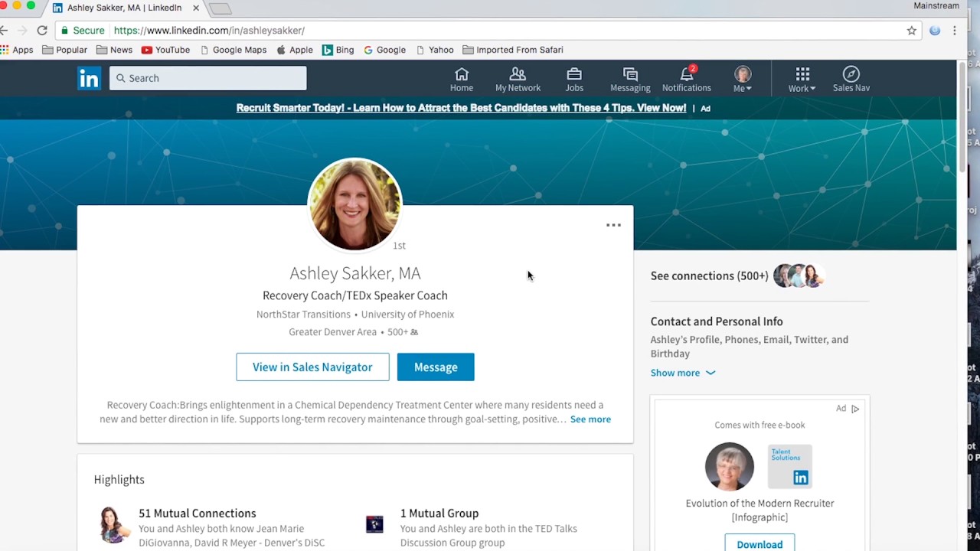Open Jobs briefcase icon
Screen dimensions: 980x551
(574, 79)
